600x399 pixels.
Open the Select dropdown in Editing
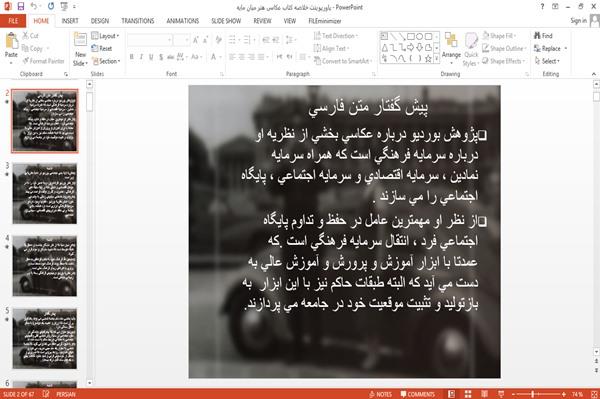547,61
